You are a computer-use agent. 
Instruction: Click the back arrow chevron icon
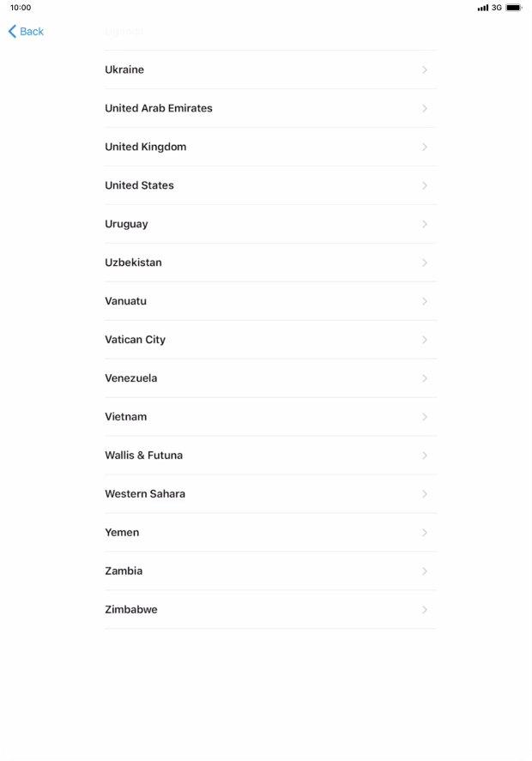(11, 32)
